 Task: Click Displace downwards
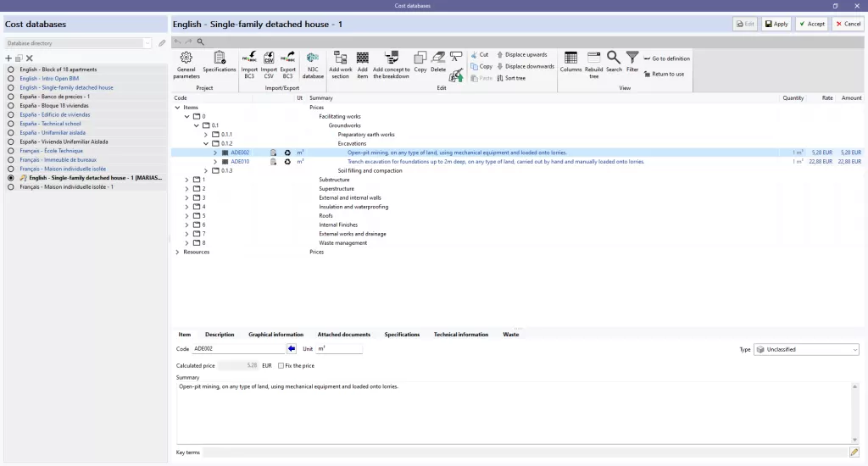point(526,66)
